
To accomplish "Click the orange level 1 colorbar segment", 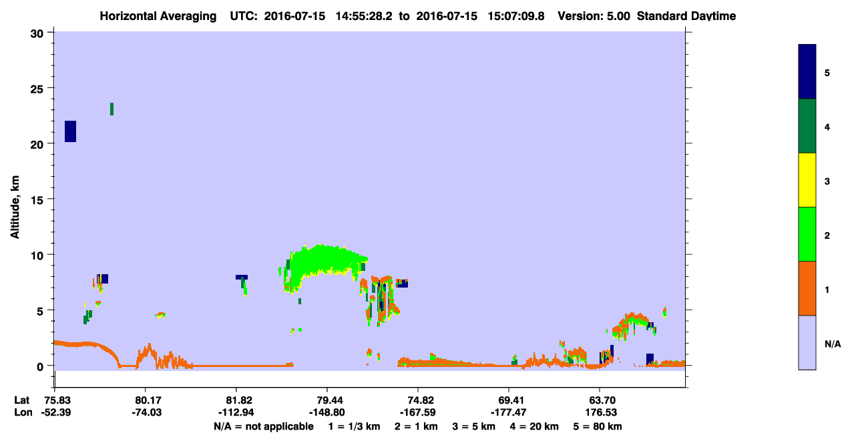I will (x=807, y=288).
